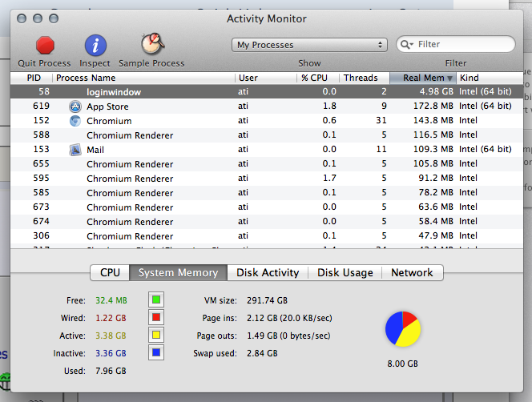Click the Activity Monitor window title
Image resolution: width=532 pixels, height=402 pixels.
point(267,18)
